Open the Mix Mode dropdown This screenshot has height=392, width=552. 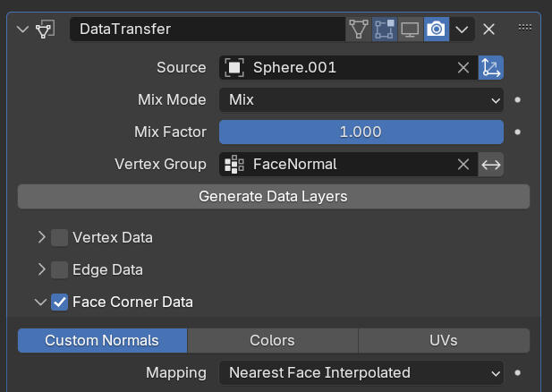361,99
